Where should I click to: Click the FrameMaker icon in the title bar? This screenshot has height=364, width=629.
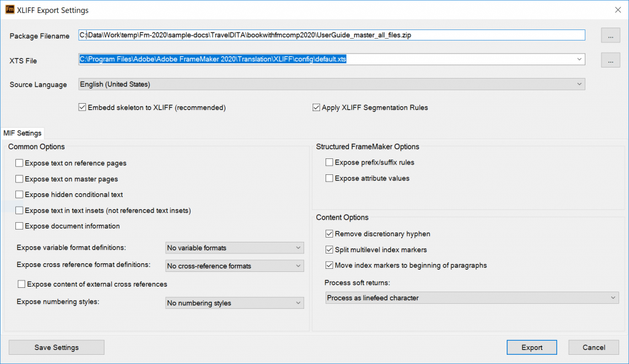point(10,10)
